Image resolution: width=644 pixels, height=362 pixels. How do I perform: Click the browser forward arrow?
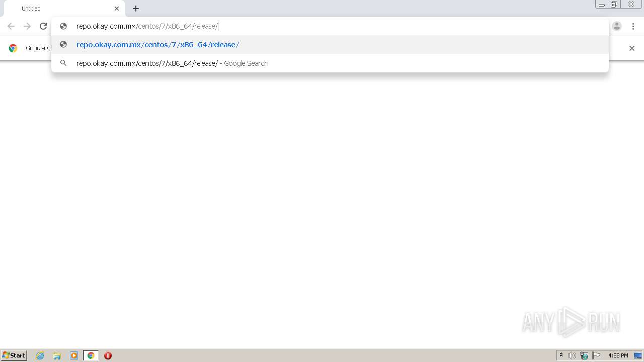[27, 26]
